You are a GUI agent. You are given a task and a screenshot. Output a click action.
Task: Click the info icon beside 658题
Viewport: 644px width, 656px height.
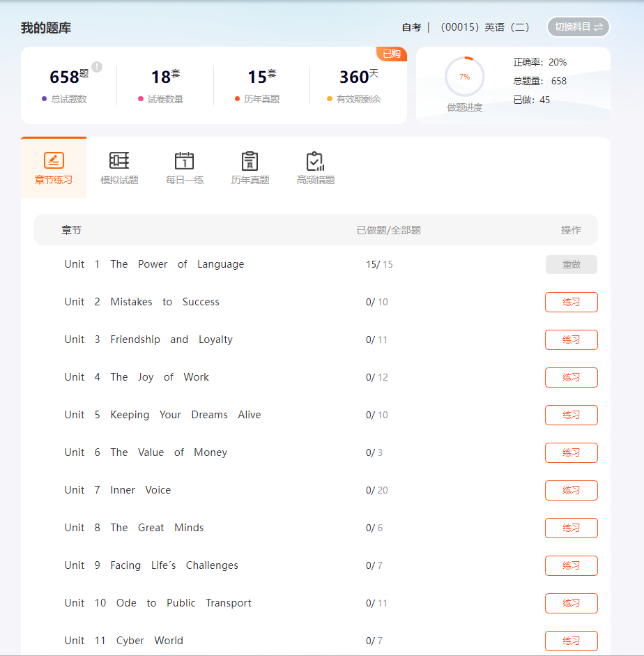[97, 67]
